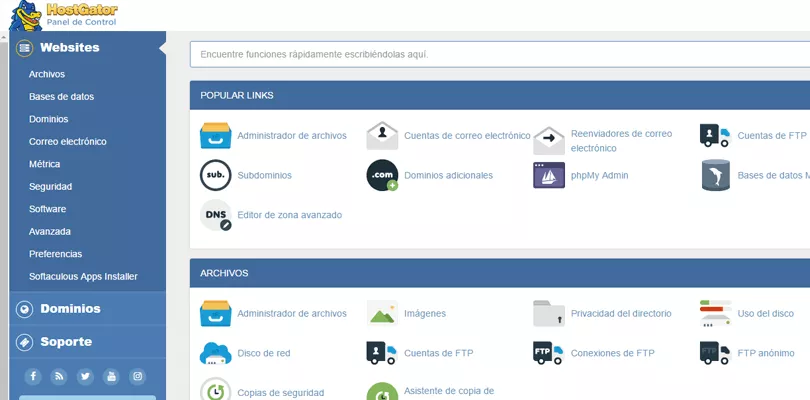Open the Conexiones de FTP text link

(613, 353)
